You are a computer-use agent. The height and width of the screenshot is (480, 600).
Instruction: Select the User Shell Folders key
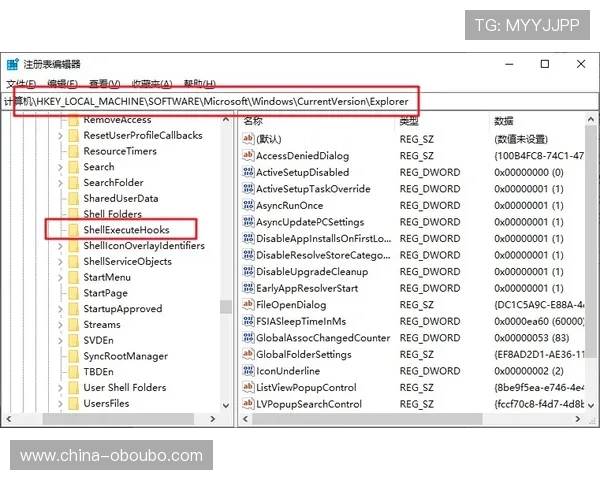(x=124, y=388)
